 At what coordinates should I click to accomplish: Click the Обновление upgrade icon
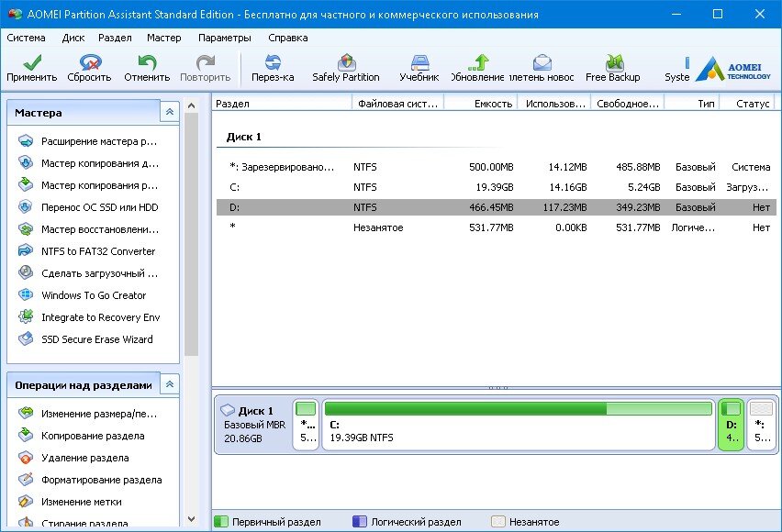click(x=478, y=62)
